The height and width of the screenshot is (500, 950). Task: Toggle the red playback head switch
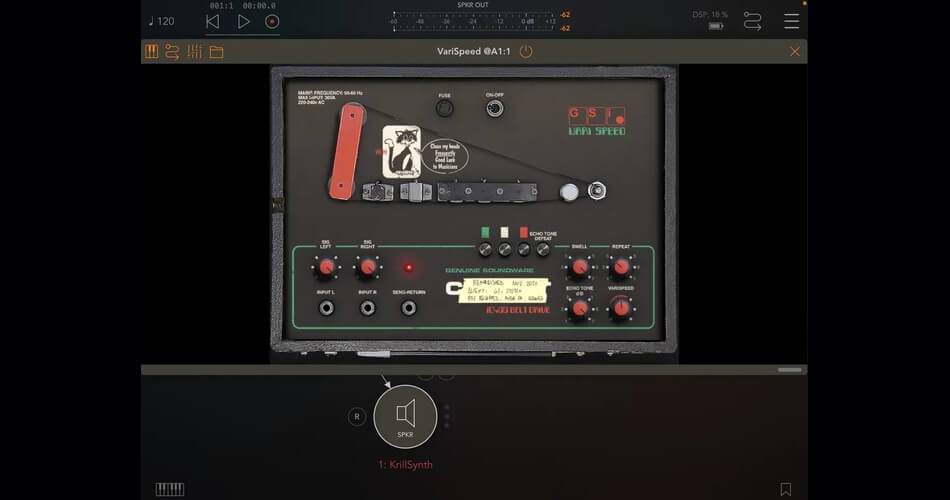tap(523, 248)
